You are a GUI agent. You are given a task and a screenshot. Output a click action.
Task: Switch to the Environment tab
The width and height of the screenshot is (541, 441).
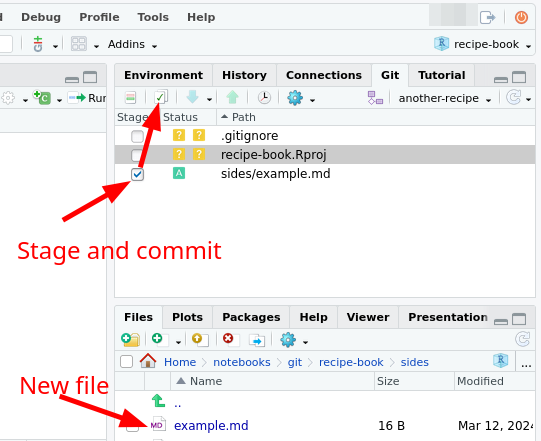click(x=164, y=75)
